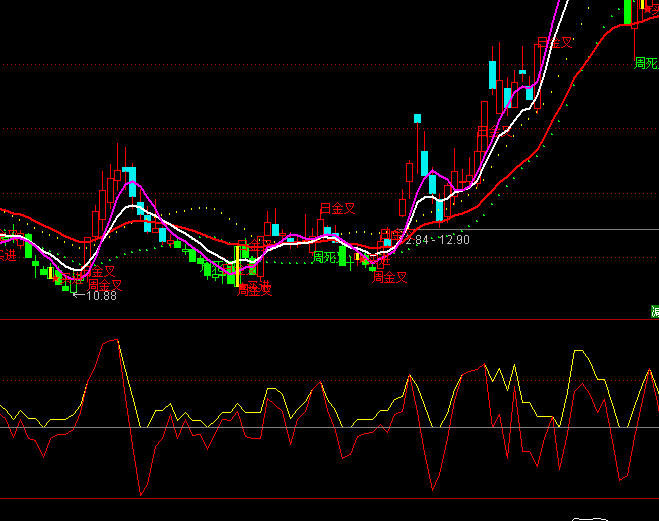Select the 日金叉 marker above mid-chart candles

point(337,209)
